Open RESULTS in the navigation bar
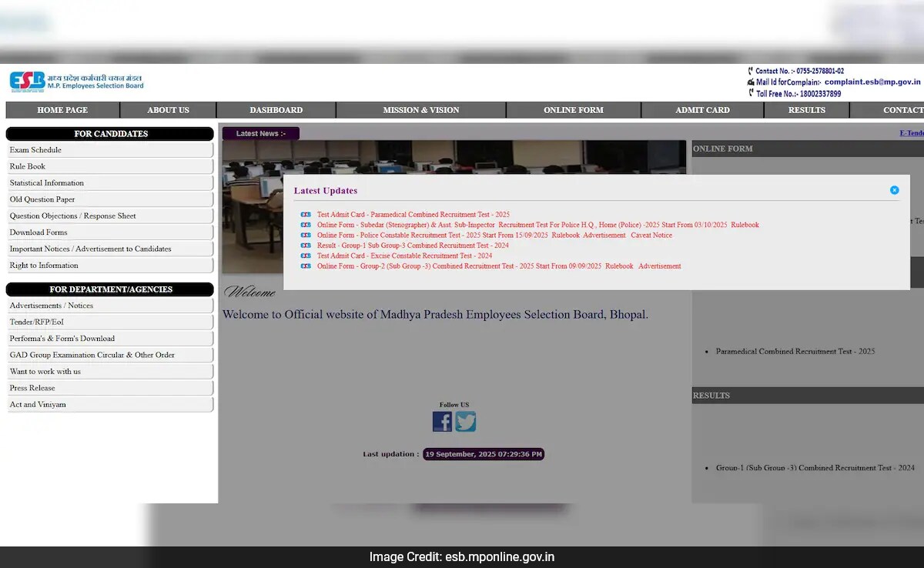This screenshot has width=924, height=568. tap(807, 110)
